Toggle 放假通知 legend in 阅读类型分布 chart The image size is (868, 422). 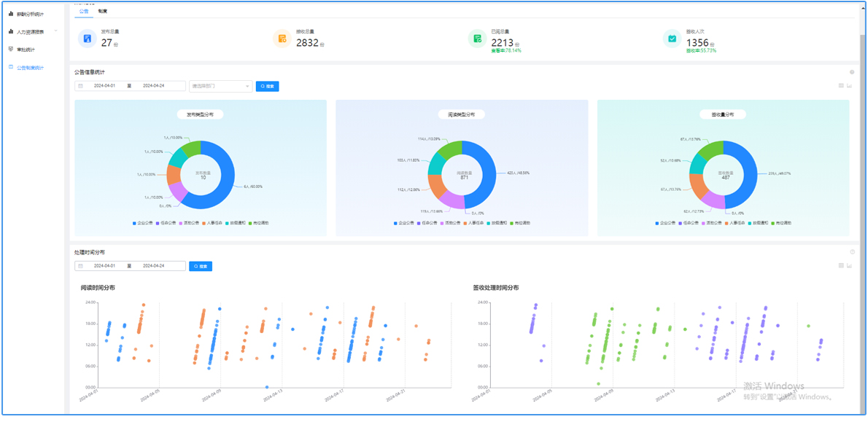coord(496,223)
